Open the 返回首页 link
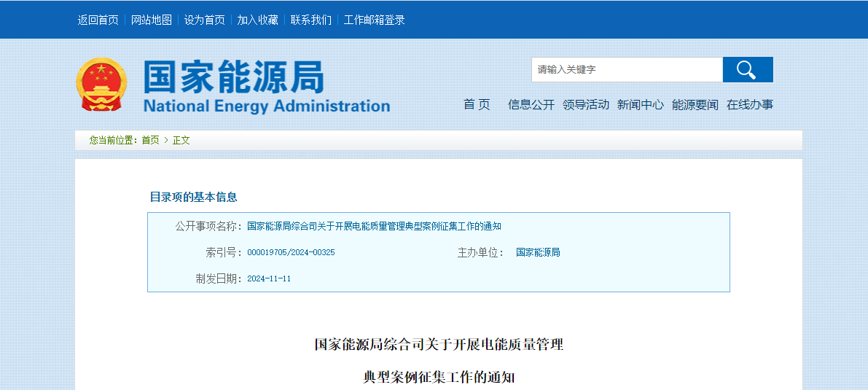 click(98, 20)
